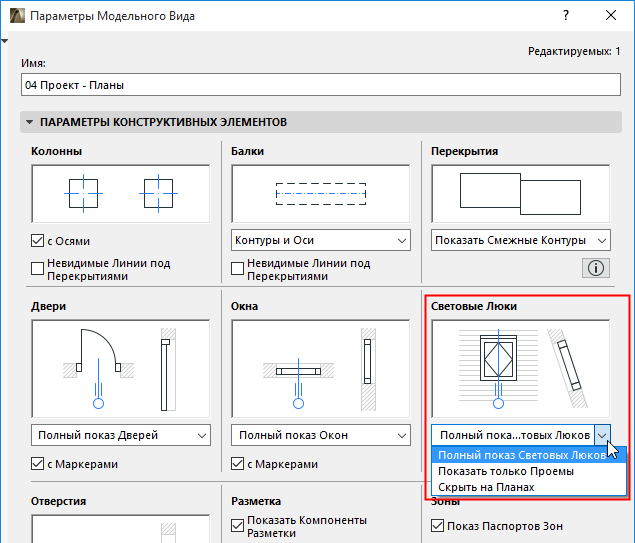Enable 'Невидимые Линии под Перекрытиями' for columns
Screen dimensions: 635x543
pyautogui.click(x=39, y=264)
